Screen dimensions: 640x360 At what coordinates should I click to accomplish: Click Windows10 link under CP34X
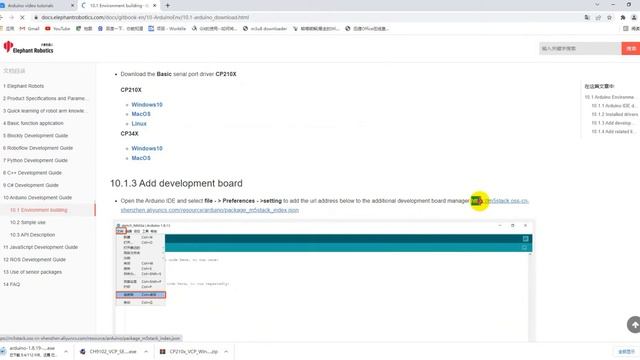point(147,148)
